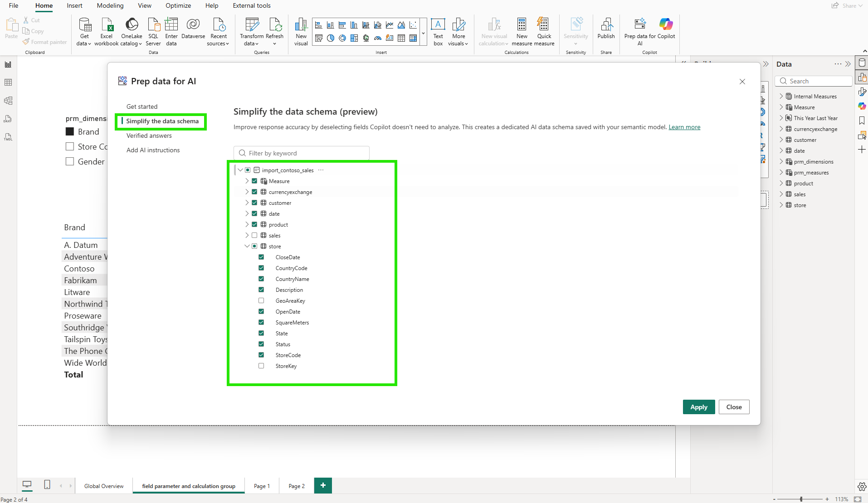Expand the sales table in dialog
868x503 pixels.
click(247, 235)
